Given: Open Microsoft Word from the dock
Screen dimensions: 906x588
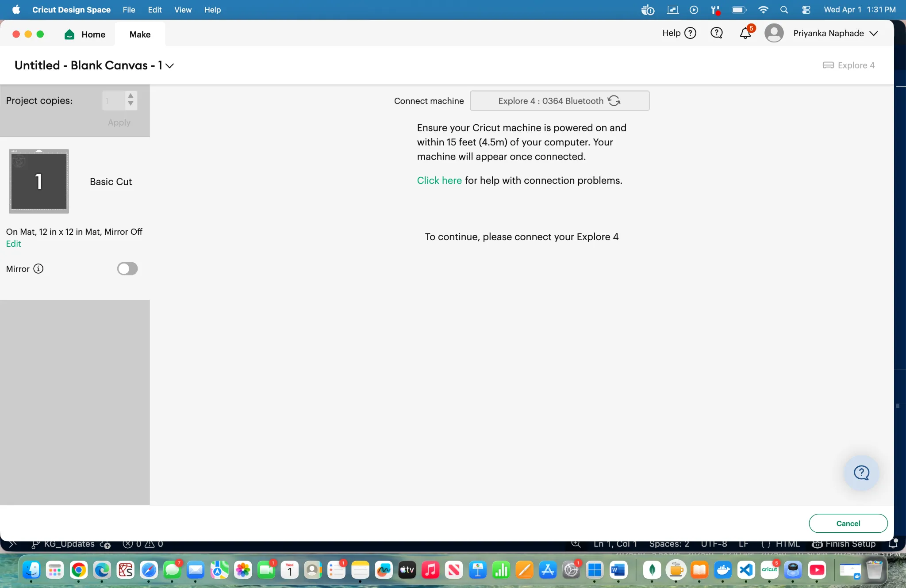Looking at the screenshot, I should click(x=618, y=570).
